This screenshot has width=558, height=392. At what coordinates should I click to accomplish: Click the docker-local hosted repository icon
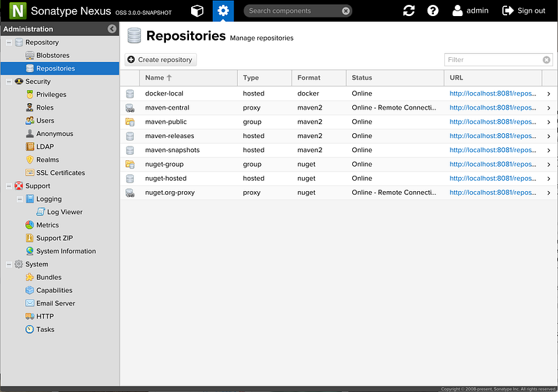point(130,93)
